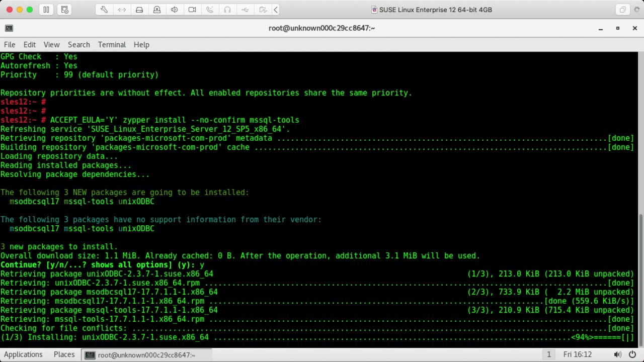Click the volume icon in the bottom panel
This screenshot has width=644, height=362.
pos(617,355)
